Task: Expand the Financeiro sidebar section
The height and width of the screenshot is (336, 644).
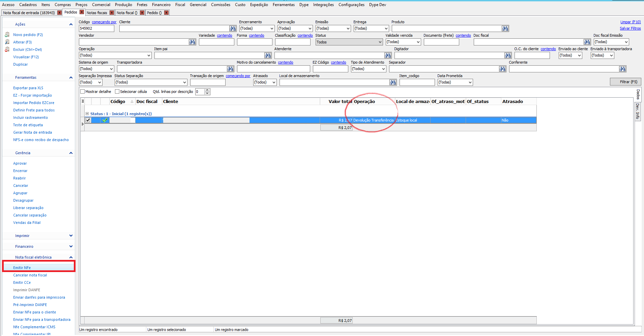Action: pyautogui.click(x=71, y=246)
